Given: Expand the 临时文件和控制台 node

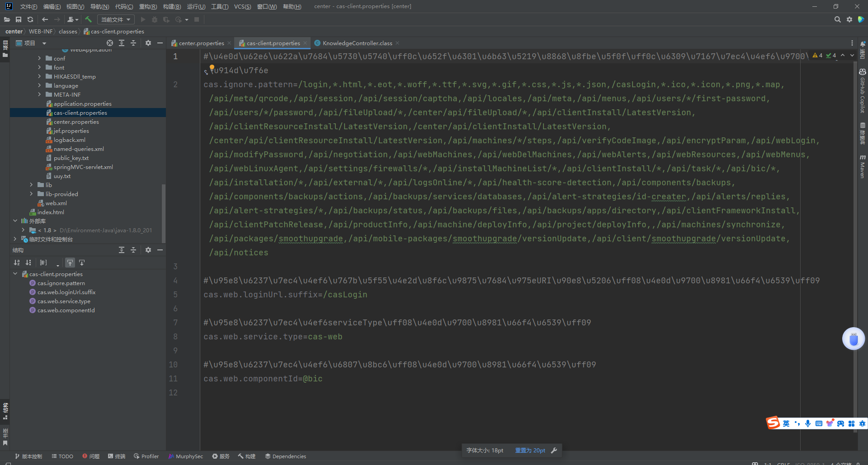Looking at the screenshot, I should pos(15,239).
